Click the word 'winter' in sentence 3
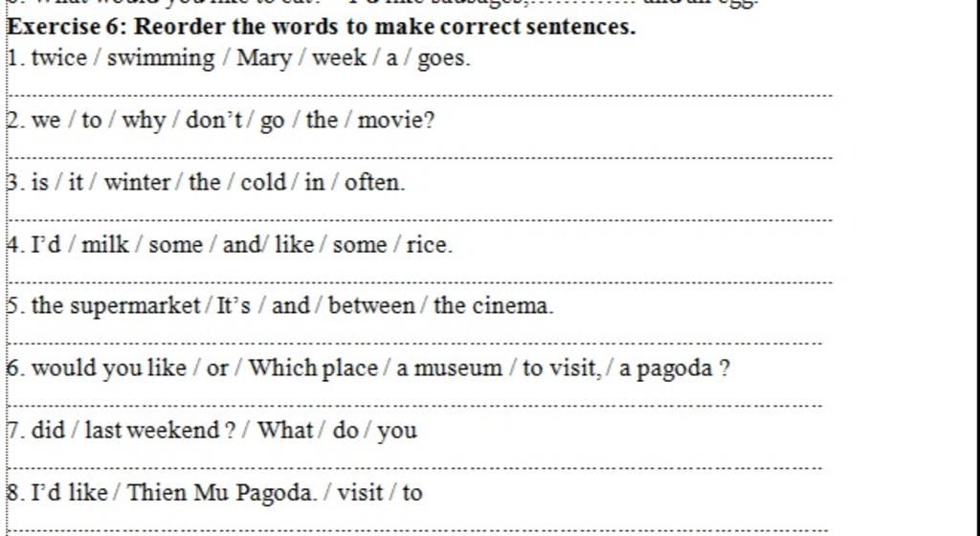Viewport: 980px width, 536px height. [137, 183]
